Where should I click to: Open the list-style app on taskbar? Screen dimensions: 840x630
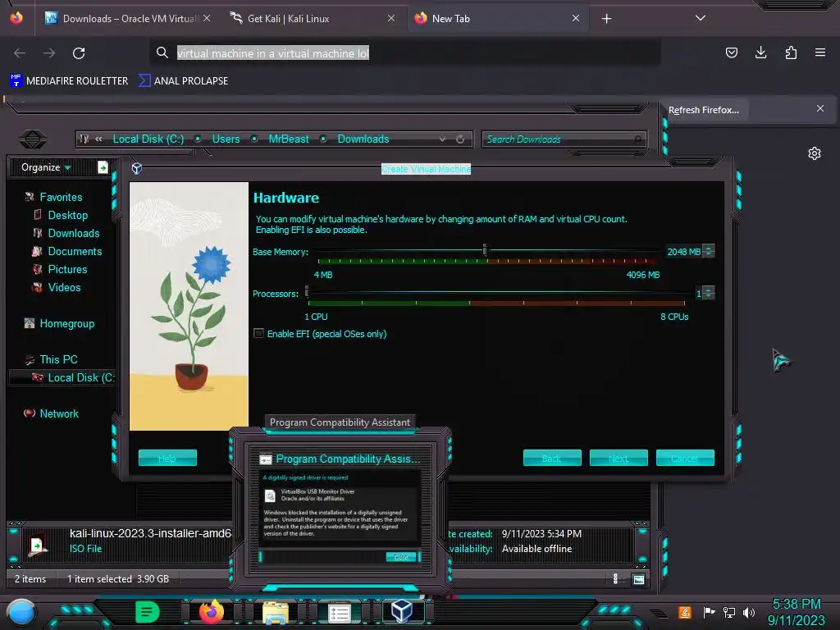(339, 613)
